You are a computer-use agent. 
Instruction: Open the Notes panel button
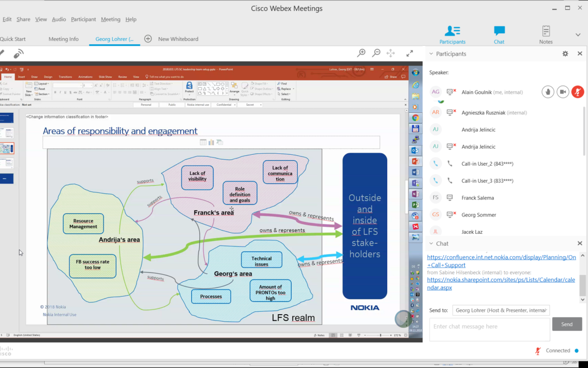tap(546, 35)
